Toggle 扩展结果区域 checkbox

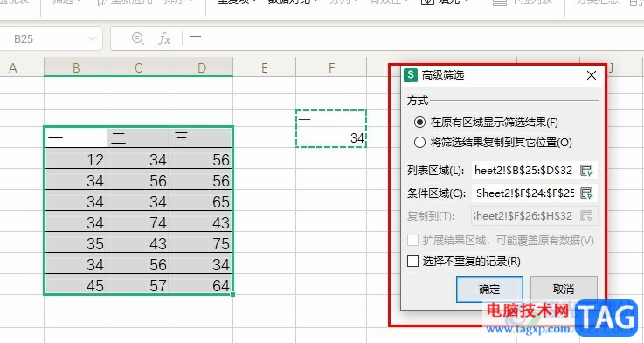pos(412,240)
